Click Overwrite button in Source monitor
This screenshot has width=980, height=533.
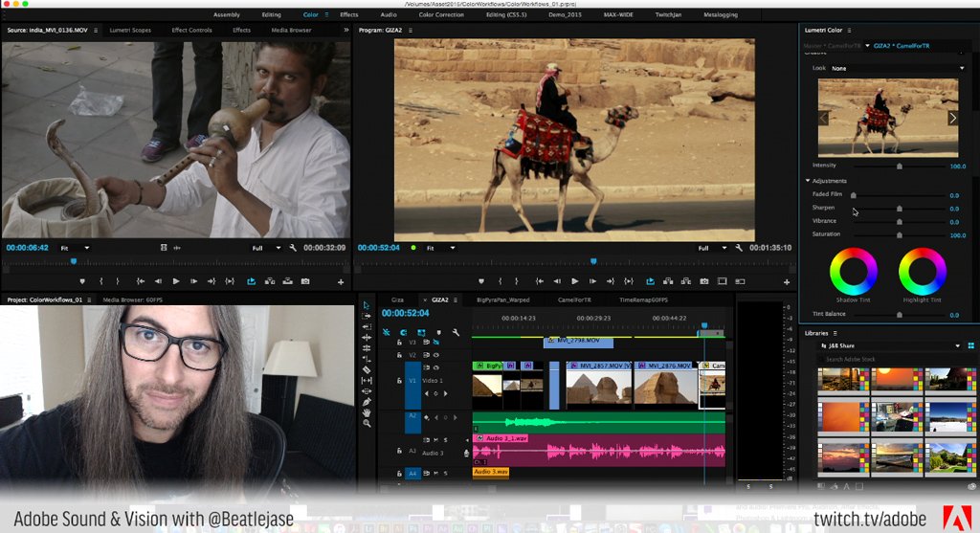pos(287,281)
